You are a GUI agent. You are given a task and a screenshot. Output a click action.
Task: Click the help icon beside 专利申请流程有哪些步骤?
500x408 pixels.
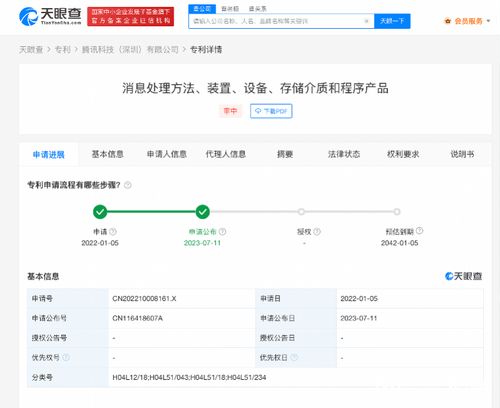(128, 185)
